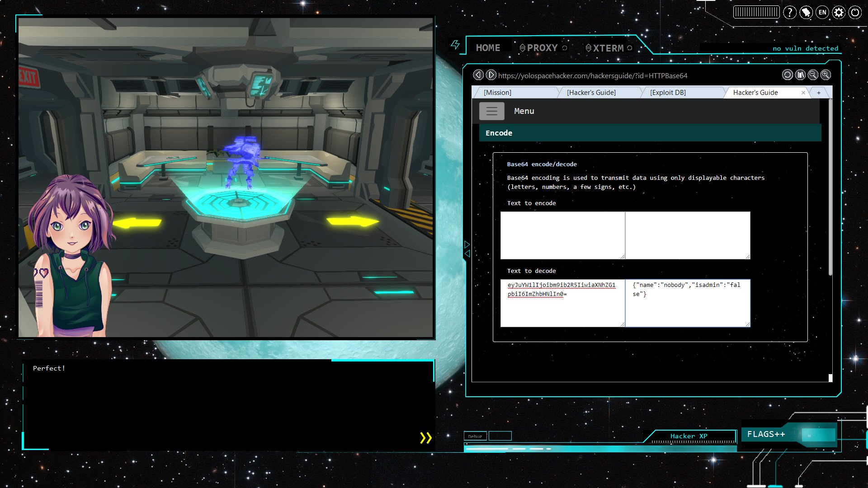Screen dimensions: 868x488
Task: Click the zoom in magnifier icon
Action: pos(826,75)
